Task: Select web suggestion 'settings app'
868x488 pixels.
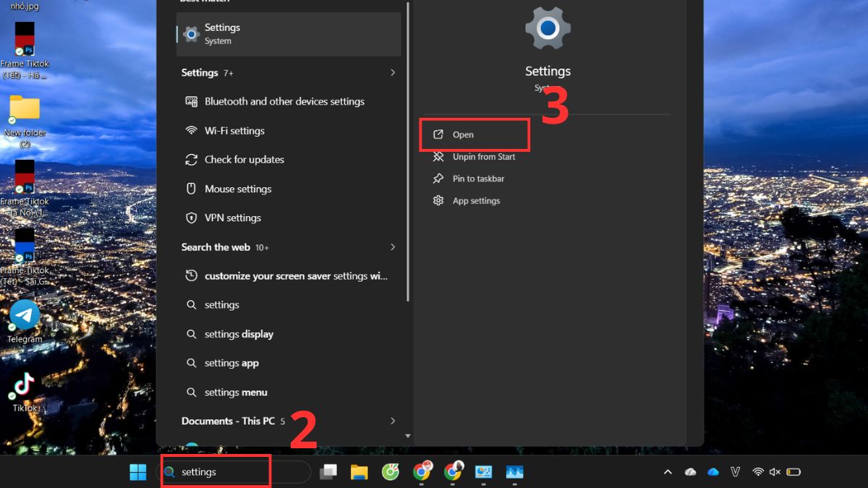Action: [x=222, y=363]
